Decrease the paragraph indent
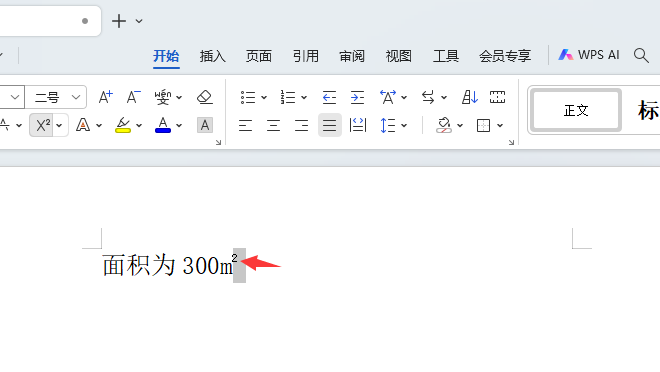Screen dimensions: 660x372 329,97
